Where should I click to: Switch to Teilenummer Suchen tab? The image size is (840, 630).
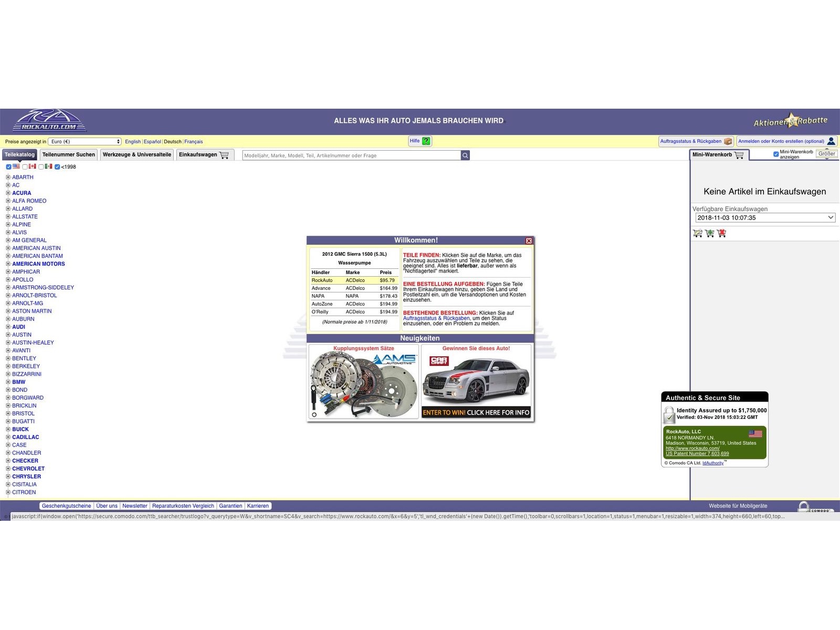[69, 155]
